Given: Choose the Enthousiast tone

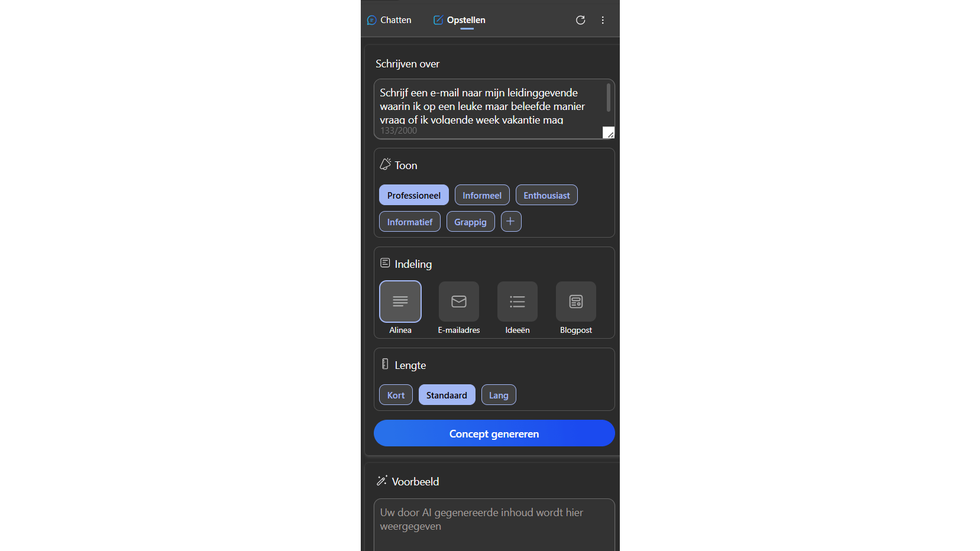Looking at the screenshot, I should point(546,195).
